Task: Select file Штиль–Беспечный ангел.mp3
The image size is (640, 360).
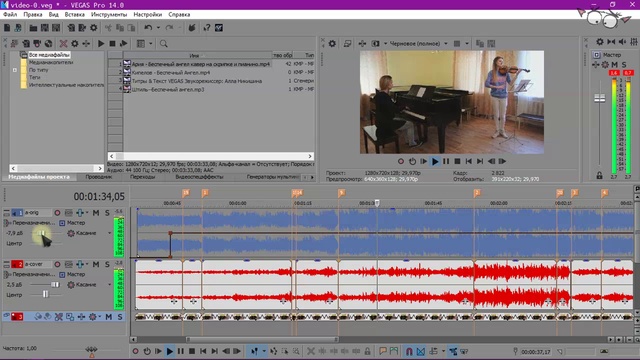Action: click(x=168, y=89)
